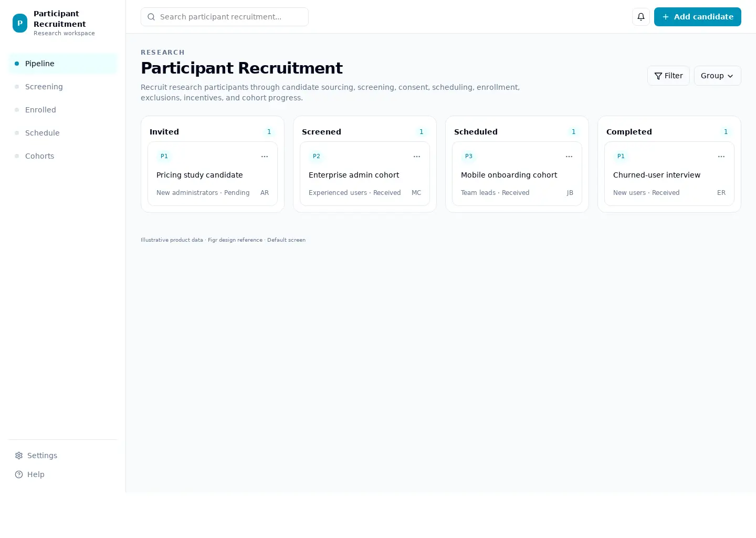Switch to the Screening section
This screenshot has height=538, width=756.
pos(63,87)
